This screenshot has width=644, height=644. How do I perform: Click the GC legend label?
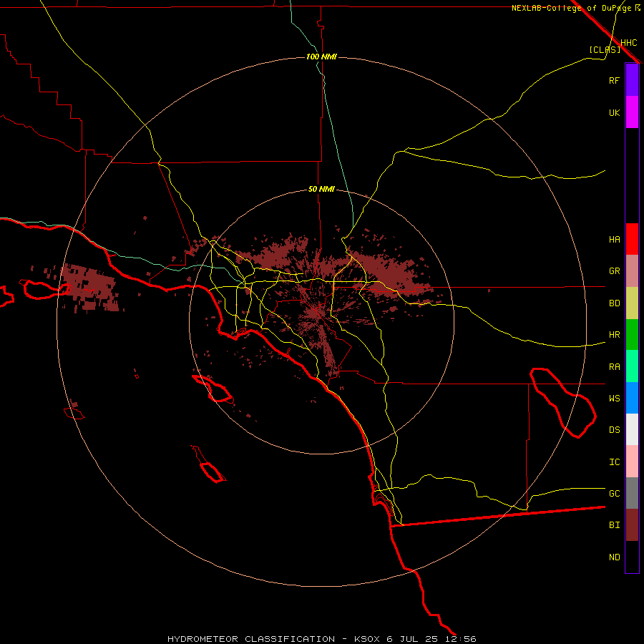point(614,494)
